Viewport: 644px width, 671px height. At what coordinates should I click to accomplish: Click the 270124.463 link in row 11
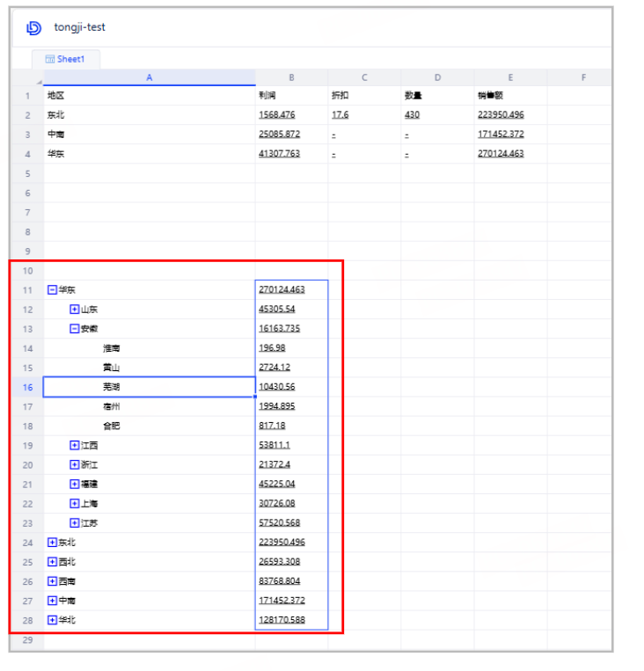point(282,289)
